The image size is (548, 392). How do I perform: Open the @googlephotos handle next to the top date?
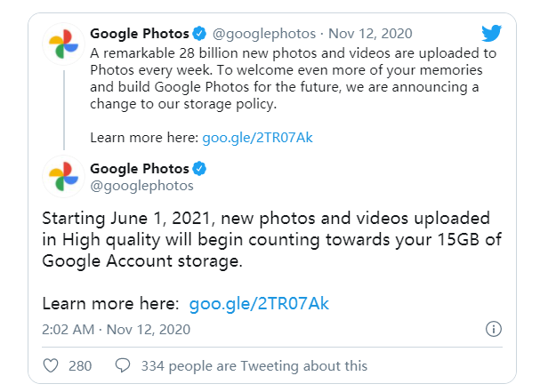(262, 34)
